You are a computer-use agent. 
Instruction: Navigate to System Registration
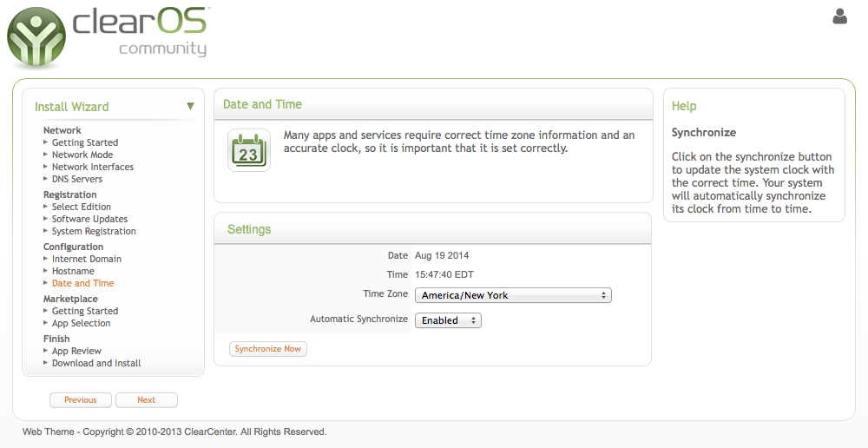point(94,231)
